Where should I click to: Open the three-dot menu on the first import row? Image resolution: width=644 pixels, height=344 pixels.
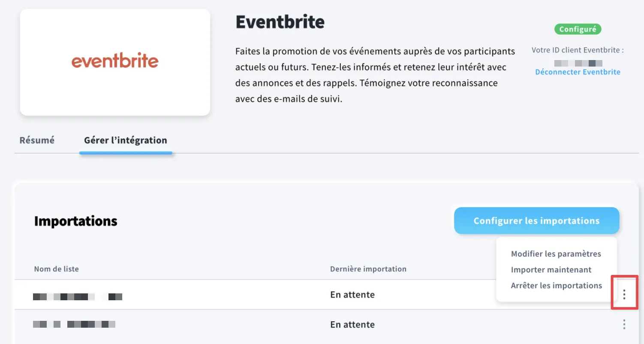[x=624, y=294]
